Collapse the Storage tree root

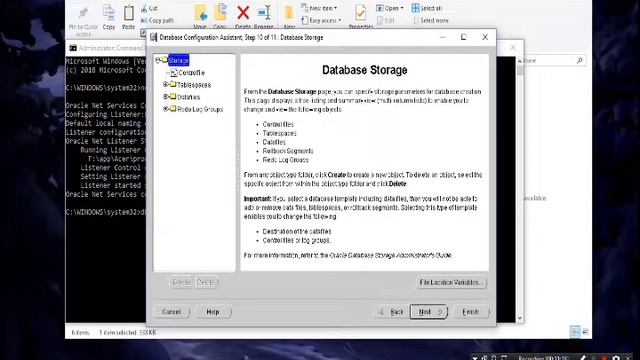[158, 60]
